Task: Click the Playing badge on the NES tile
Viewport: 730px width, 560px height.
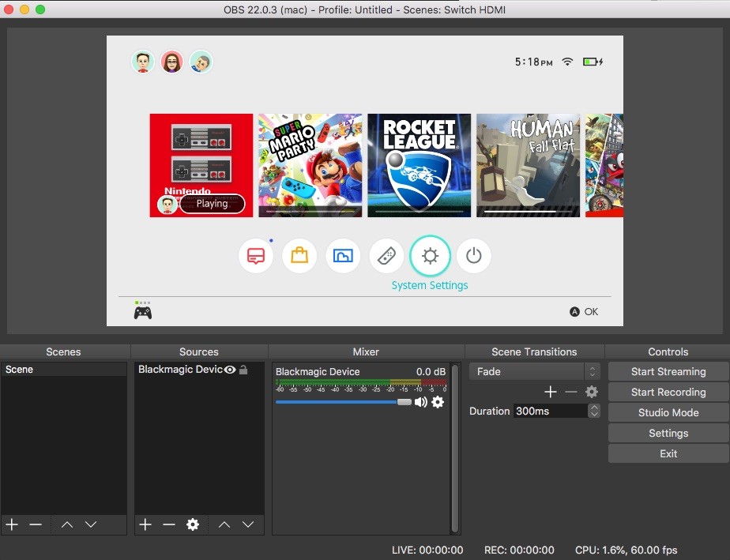Action: click(x=212, y=204)
